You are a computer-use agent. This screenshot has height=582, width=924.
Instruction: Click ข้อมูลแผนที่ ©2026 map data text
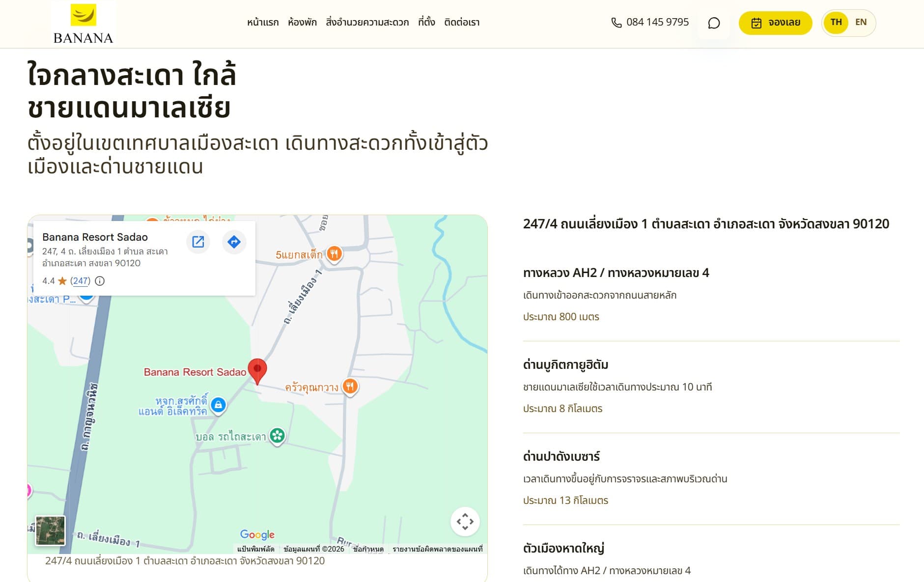(314, 549)
